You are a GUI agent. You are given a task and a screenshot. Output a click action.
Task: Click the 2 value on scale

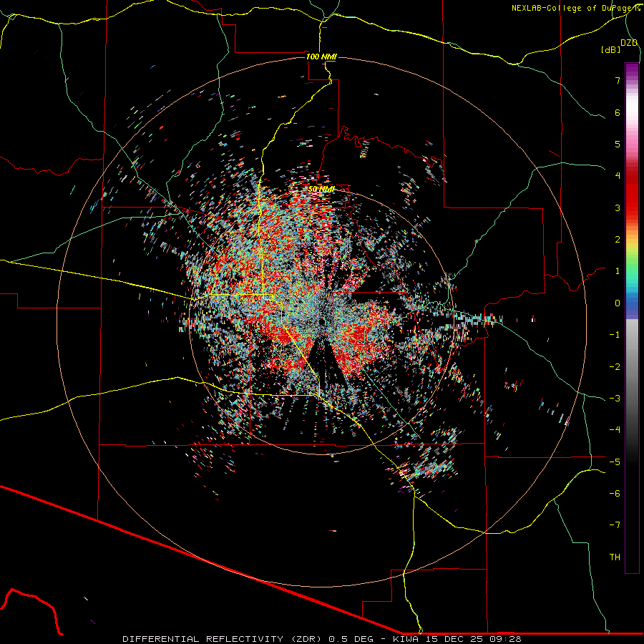click(618, 240)
